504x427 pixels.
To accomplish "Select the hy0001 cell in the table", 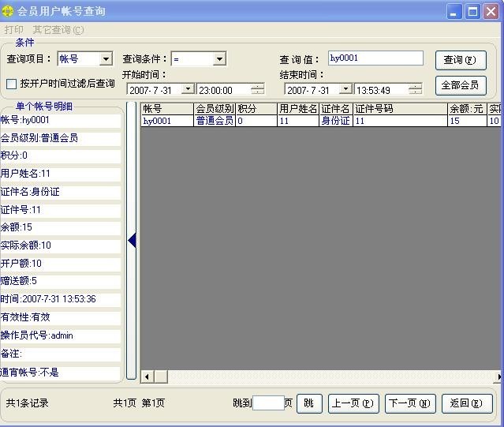I will pos(167,121).
